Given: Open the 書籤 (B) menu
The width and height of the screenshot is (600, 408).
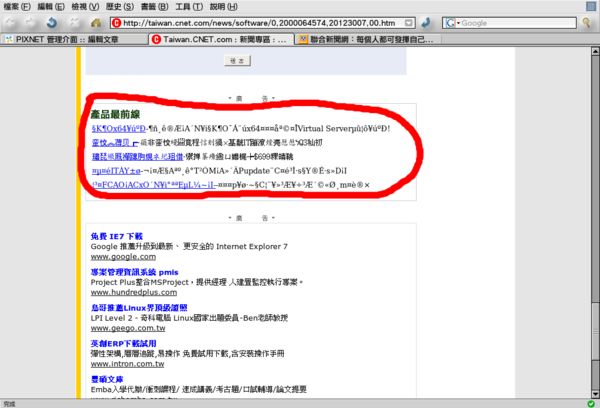Looking at the screenshot, I should click(x=154, y=7).
